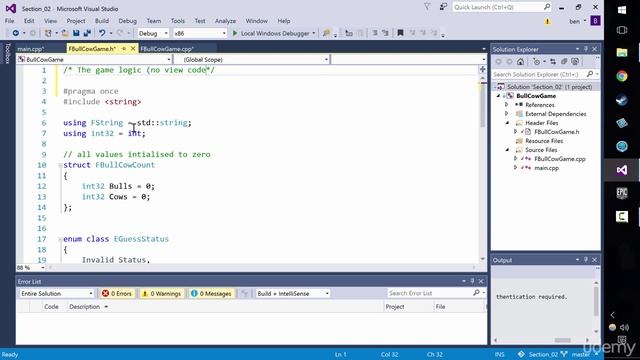
Task: Click the ben account name
Action: click(x=574, y=21)
